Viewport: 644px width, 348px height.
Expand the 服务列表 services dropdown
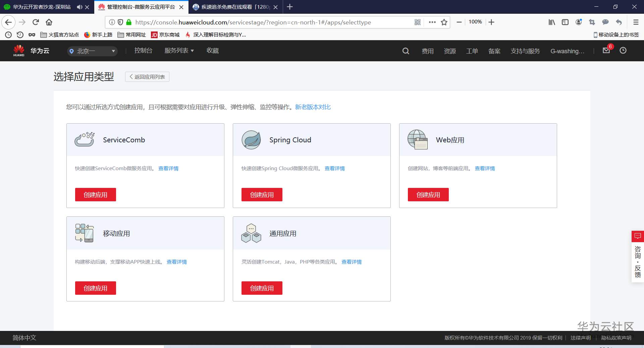[x=179, y=51]
